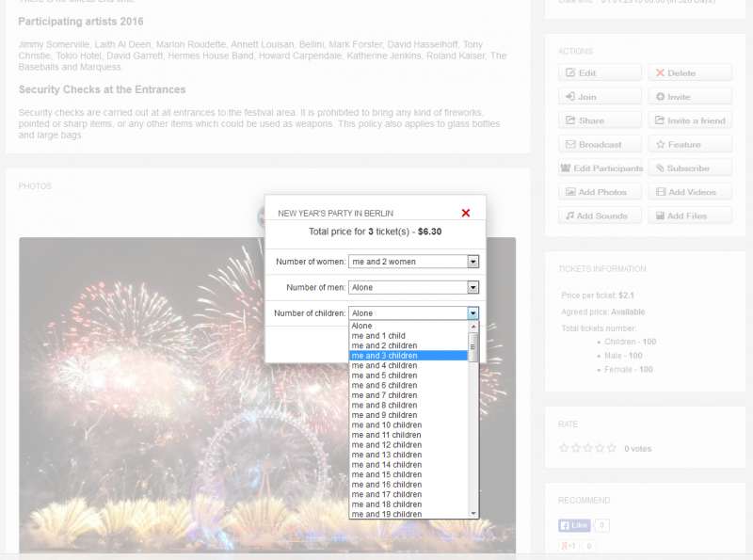This screenshot has width=753, height=560.
Task: Rate the event one star
Action: coord(564,448)
